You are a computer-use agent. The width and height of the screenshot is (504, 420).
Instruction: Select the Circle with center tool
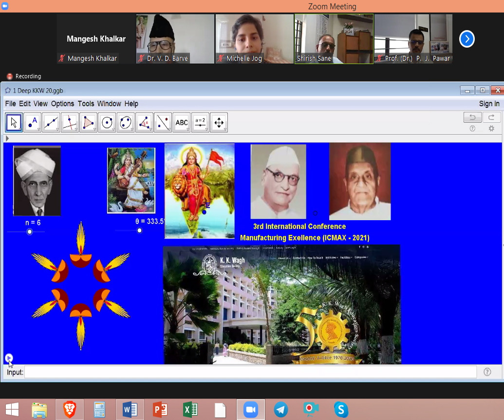(107, 123)
